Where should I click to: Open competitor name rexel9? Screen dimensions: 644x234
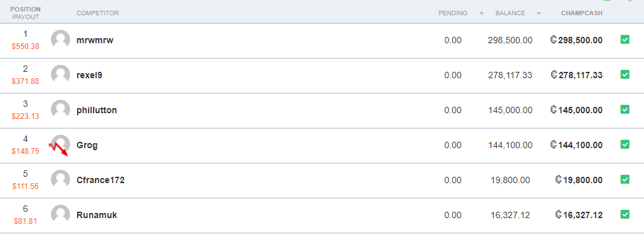click(x=89, y=76)
